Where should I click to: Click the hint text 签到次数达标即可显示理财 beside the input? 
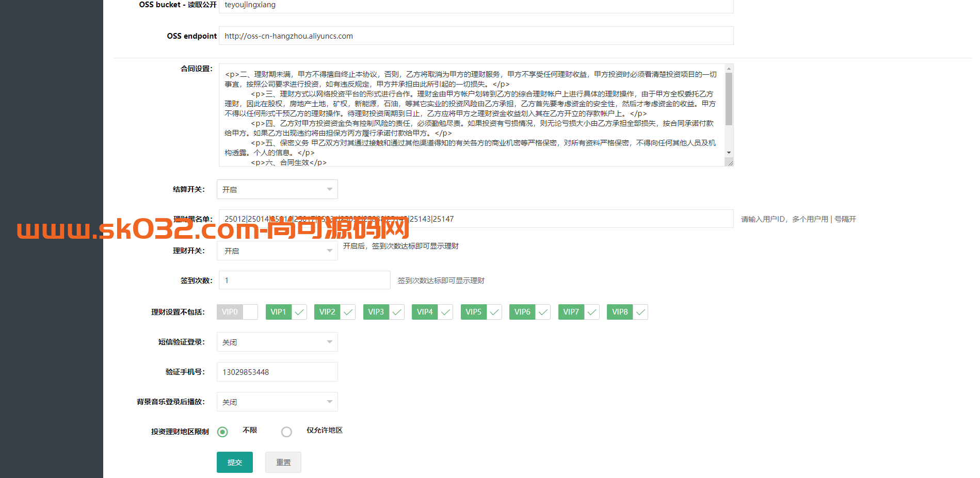coord(441,281)
